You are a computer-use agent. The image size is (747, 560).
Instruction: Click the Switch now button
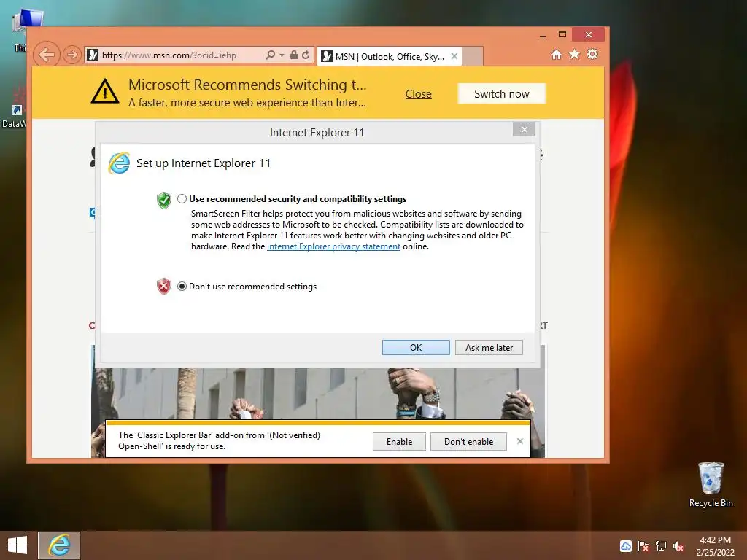click(502, 94)
